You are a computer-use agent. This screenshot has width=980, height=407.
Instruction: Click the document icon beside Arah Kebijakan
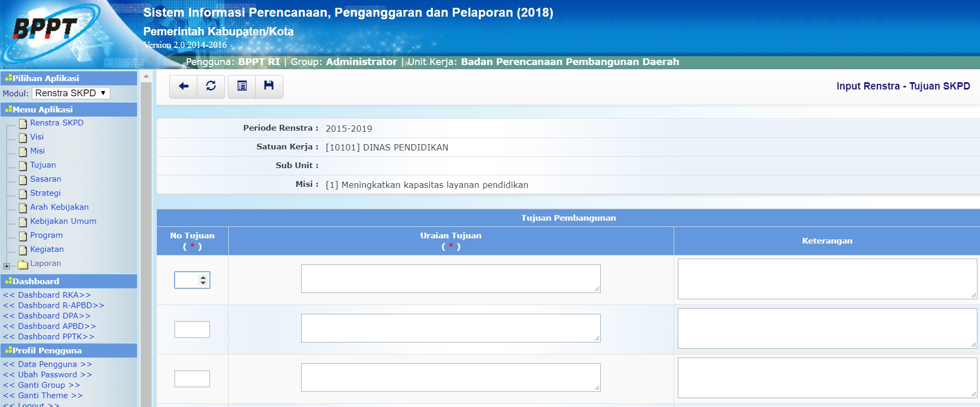pos(23,208)
